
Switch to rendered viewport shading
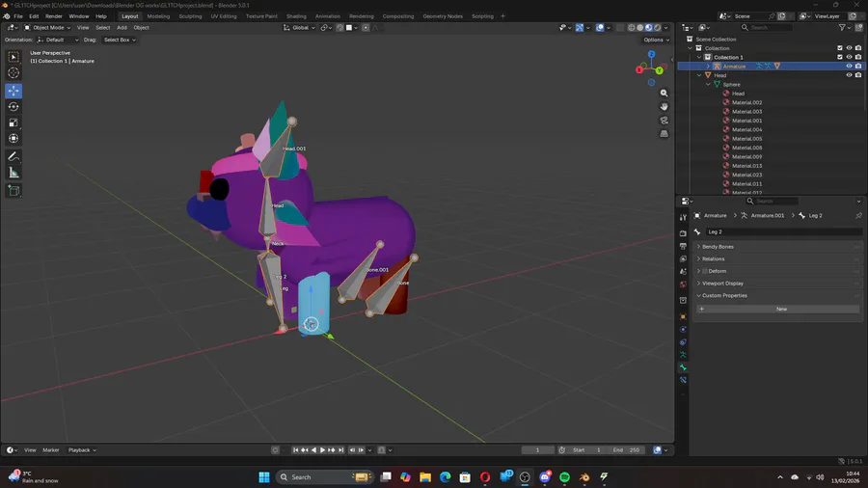657,28
